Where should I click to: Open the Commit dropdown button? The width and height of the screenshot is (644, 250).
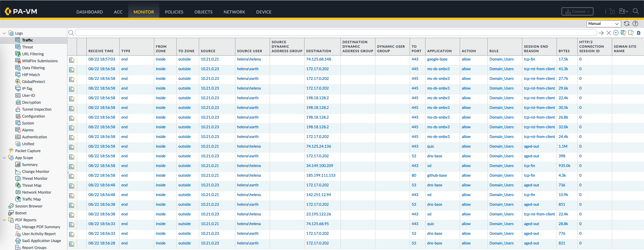click(577, 11)
